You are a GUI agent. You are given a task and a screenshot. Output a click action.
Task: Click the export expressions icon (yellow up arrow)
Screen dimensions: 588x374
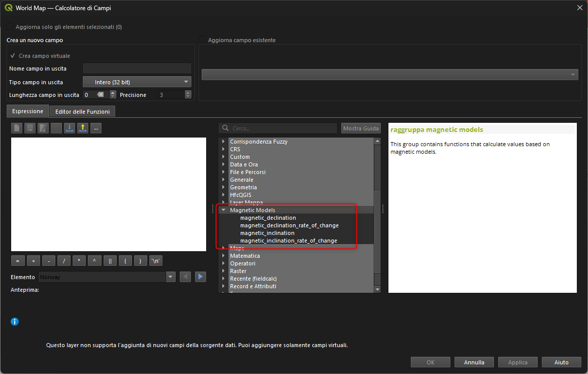[83, 128]
